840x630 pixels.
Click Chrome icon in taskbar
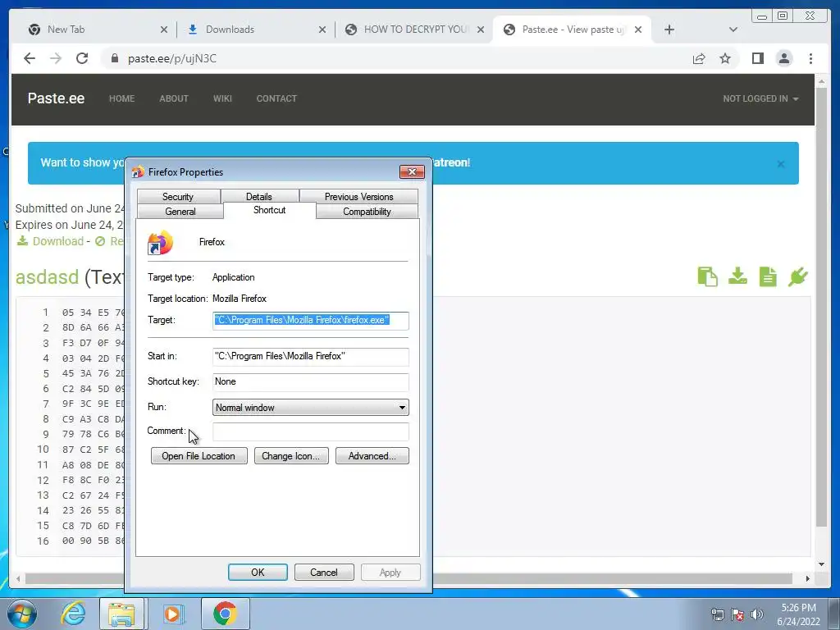tap(225, 614)
